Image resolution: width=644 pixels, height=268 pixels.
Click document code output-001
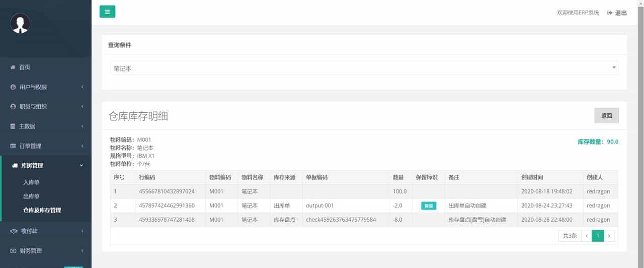click(x=320, y=206)
